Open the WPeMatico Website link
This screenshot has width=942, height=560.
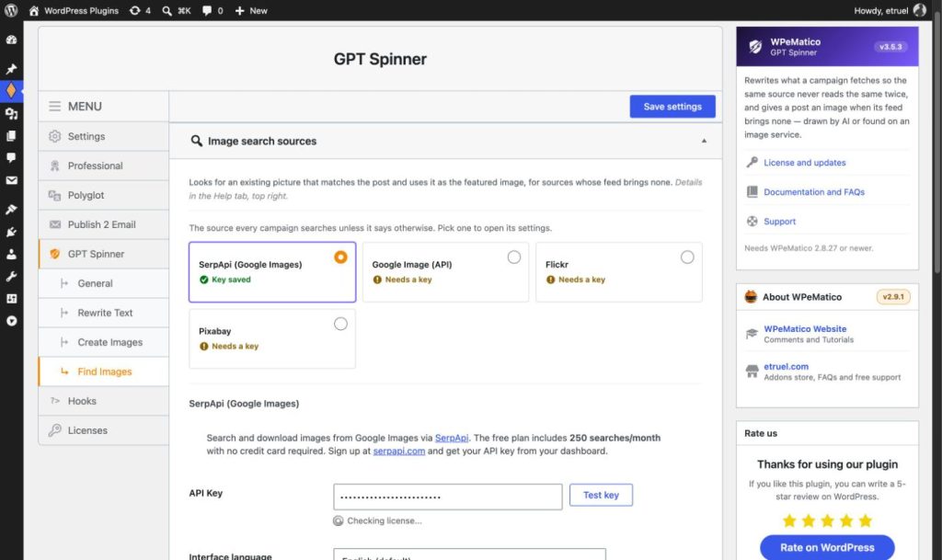coord(805,328)
